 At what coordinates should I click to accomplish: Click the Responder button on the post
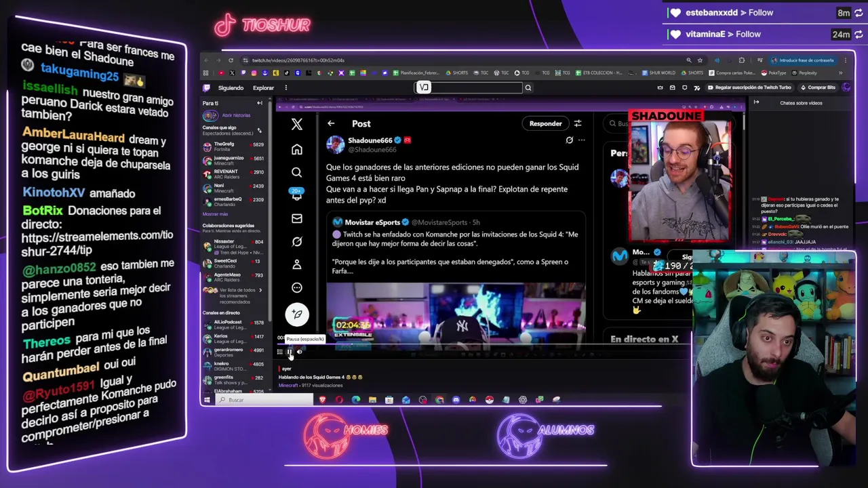(545, 123)
